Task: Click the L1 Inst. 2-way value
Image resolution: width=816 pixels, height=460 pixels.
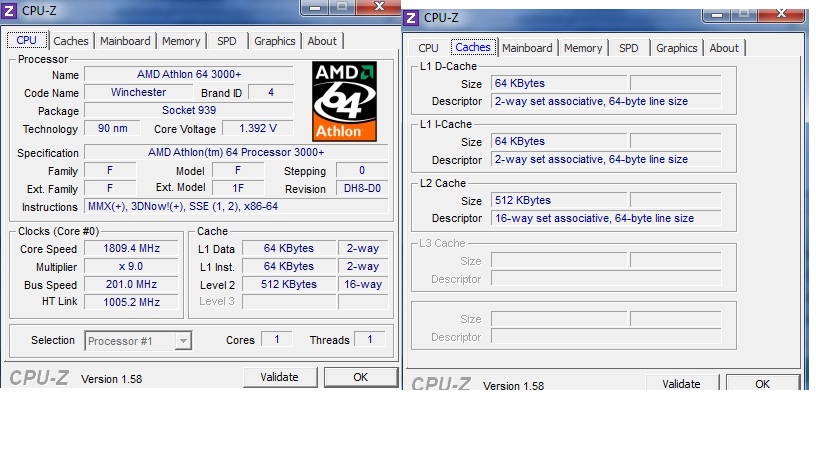Action: tap(363, 266)
